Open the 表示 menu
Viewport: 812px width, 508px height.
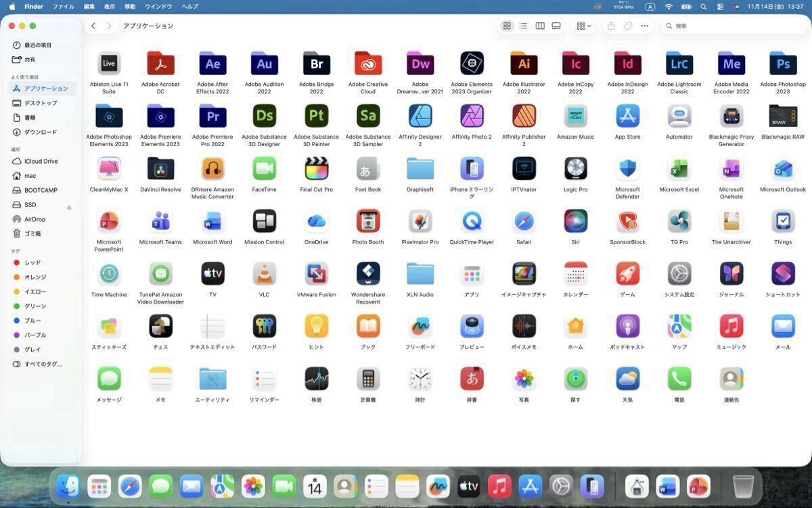click(110, 6)
